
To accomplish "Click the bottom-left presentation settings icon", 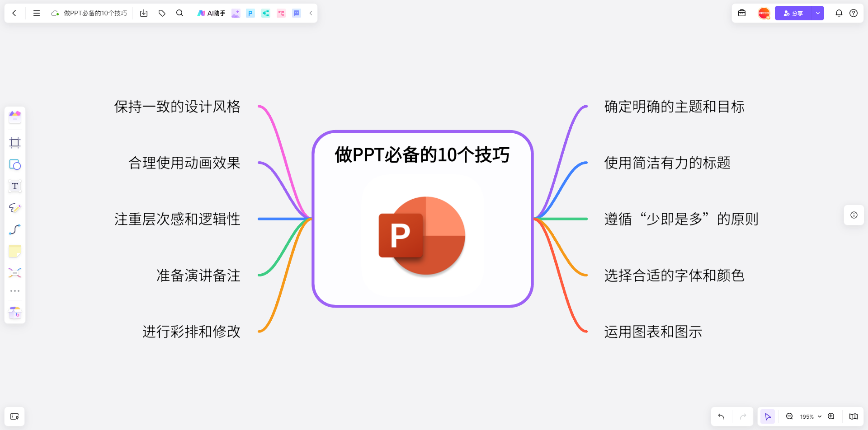I will (14, 416).
